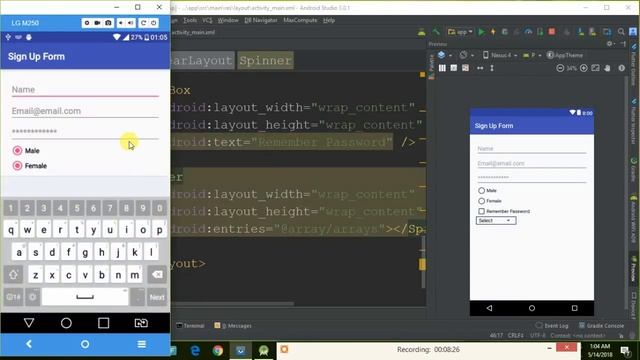640x360 pixels.
Task: Click the editor horizontal scrollbar
Action: 233,304
